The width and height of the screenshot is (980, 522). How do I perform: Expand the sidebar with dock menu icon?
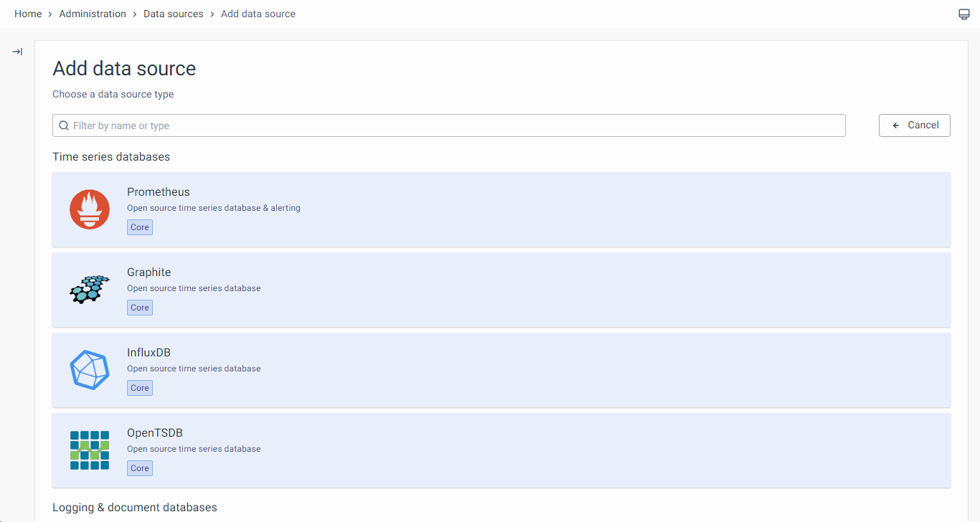tap(17, 52)
